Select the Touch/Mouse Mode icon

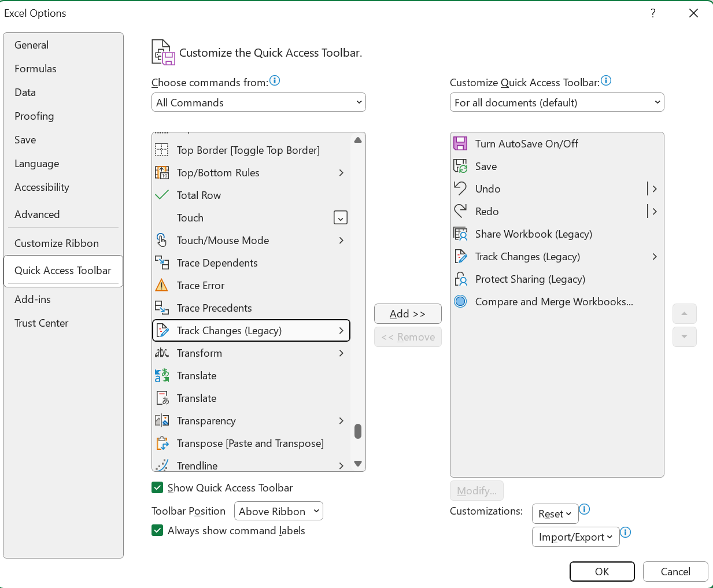click(x=162, y=241)
